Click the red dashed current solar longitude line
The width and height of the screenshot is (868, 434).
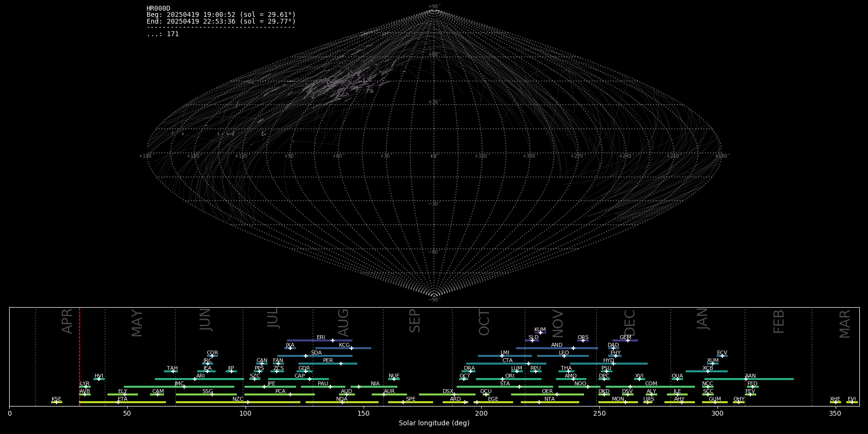click(80, 357)
